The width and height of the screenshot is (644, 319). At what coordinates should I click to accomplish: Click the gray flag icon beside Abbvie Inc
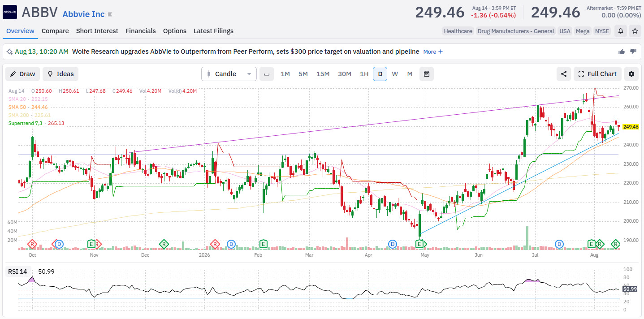click(x=110, y=14)
